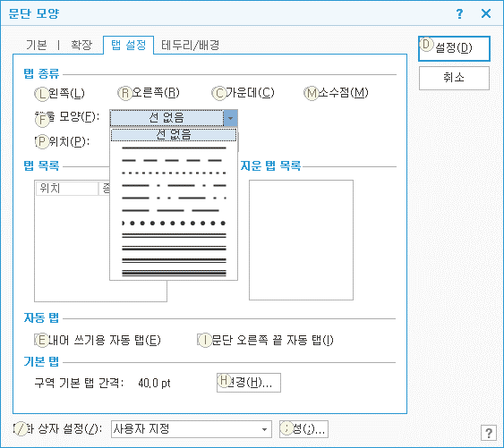Choose the thin-over-thick double line style
This screenshot has width=504, height=448.
pos(174,248)
